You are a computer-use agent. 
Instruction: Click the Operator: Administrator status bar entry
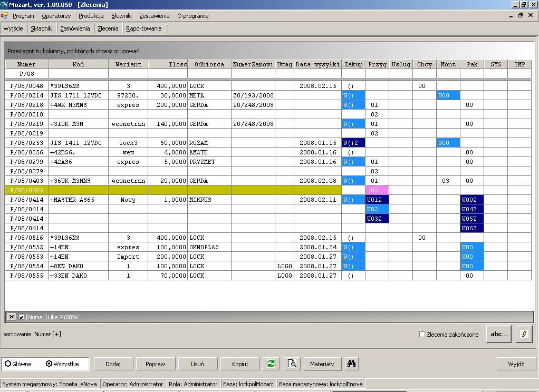[x=133, y=384]
